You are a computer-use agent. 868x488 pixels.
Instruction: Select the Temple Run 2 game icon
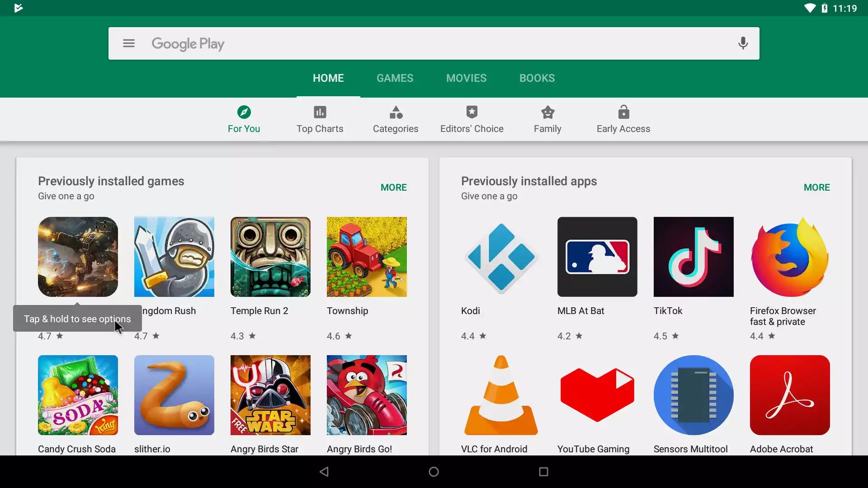270,257
